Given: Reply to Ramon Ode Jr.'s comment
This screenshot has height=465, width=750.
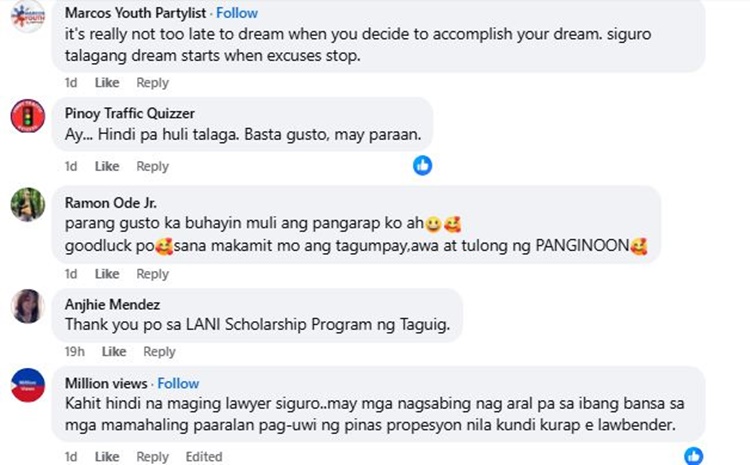Looking at the screenshot, I should click(153, 274).
